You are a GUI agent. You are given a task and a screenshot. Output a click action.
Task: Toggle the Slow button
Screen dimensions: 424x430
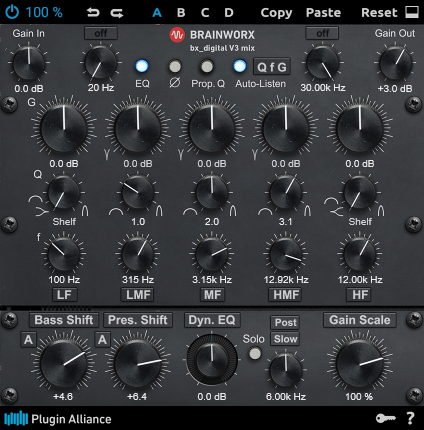click(x=285, y=339)
